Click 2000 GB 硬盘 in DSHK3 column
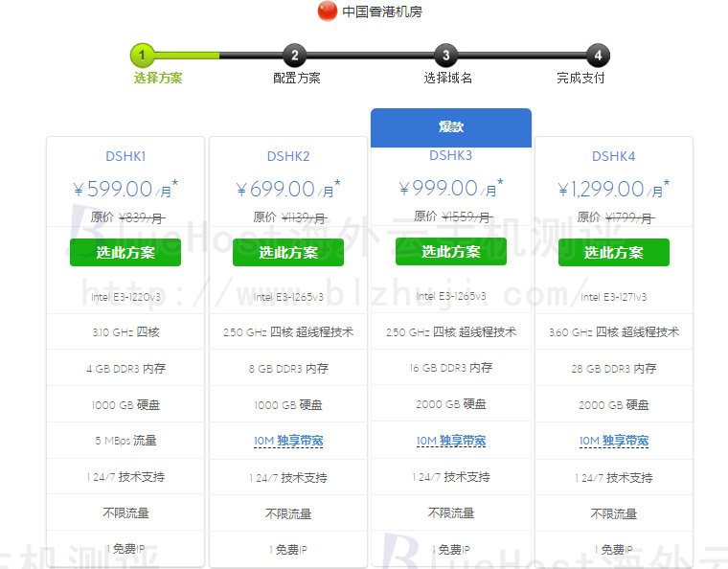This screenshot has width=728, height=569. pyautogui.click(x=451, y=404)
